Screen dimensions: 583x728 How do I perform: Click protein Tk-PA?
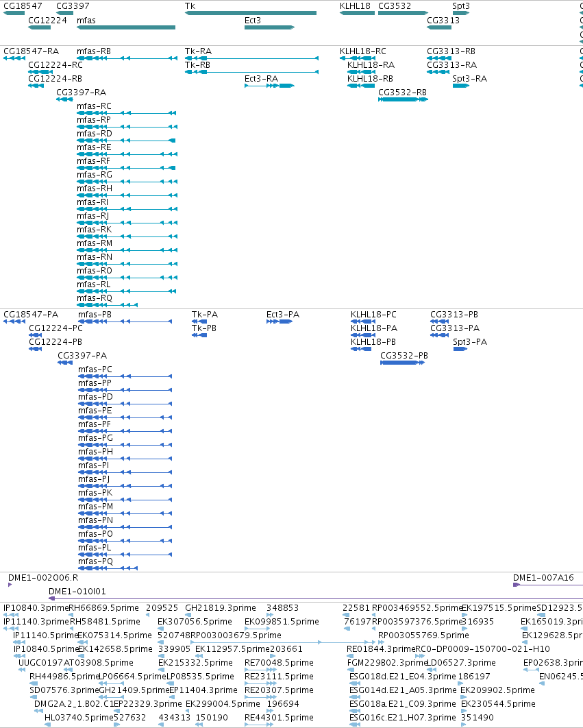199,321
